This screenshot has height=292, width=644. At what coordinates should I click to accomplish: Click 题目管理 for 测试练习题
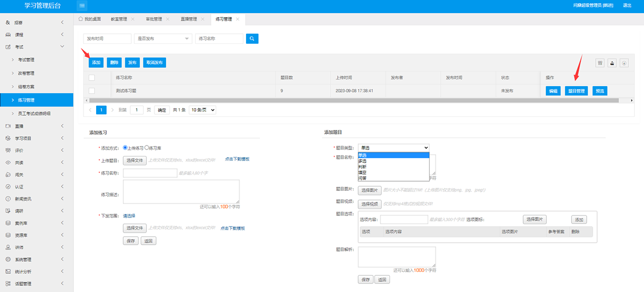576,91
